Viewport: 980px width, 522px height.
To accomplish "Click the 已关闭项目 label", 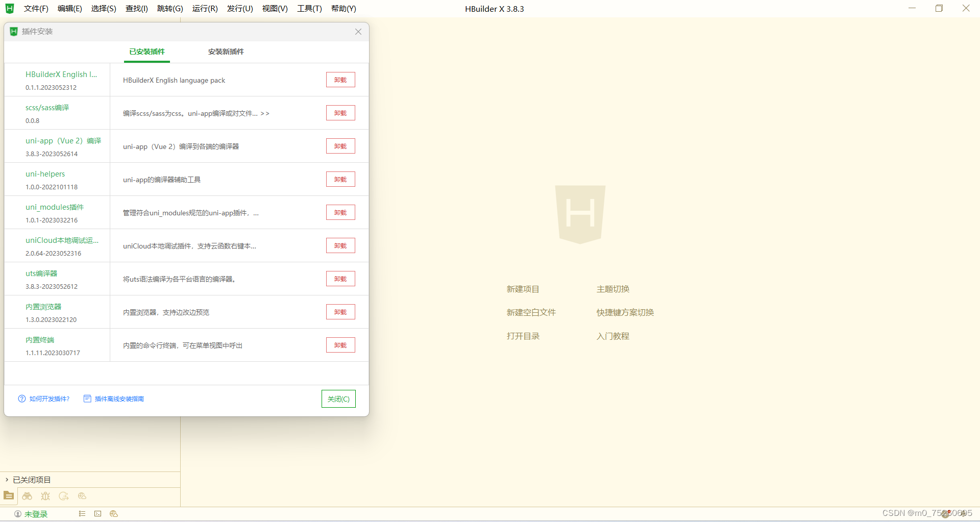I will (32, 480).
